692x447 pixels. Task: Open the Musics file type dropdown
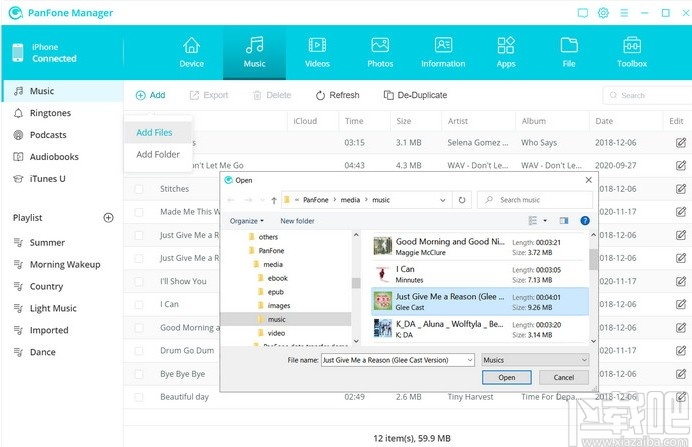[535, 360]
